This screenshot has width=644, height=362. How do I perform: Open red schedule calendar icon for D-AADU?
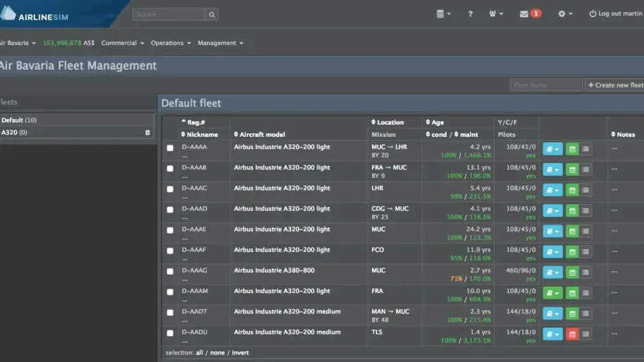pyautogui.click(x=572, y=334)
